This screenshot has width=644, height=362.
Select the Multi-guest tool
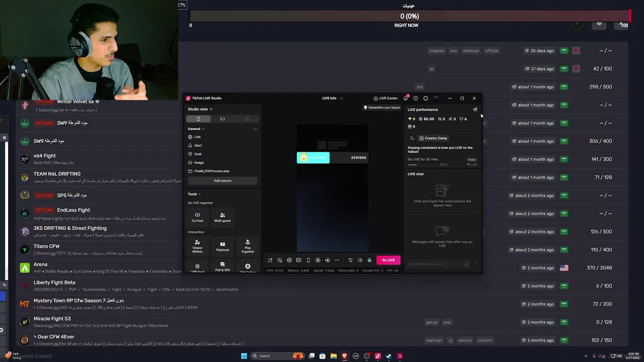[x=222, y=217]
